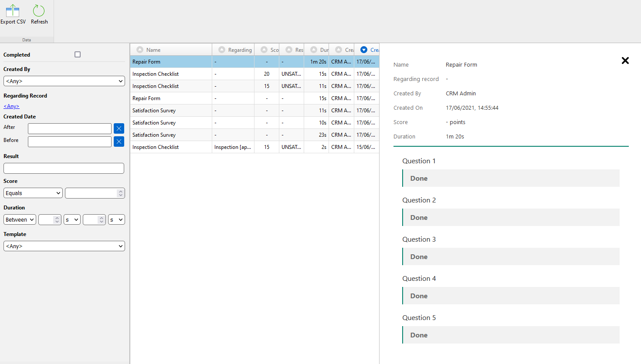Viewport: 641px width, 364px height.
Task: Sort by the Score column header
Action: coord(274,50)
